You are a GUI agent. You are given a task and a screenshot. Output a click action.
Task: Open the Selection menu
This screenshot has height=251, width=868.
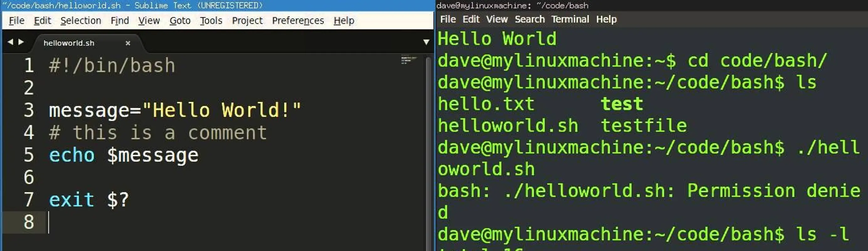pyautogui.click(x=81, y=21)
